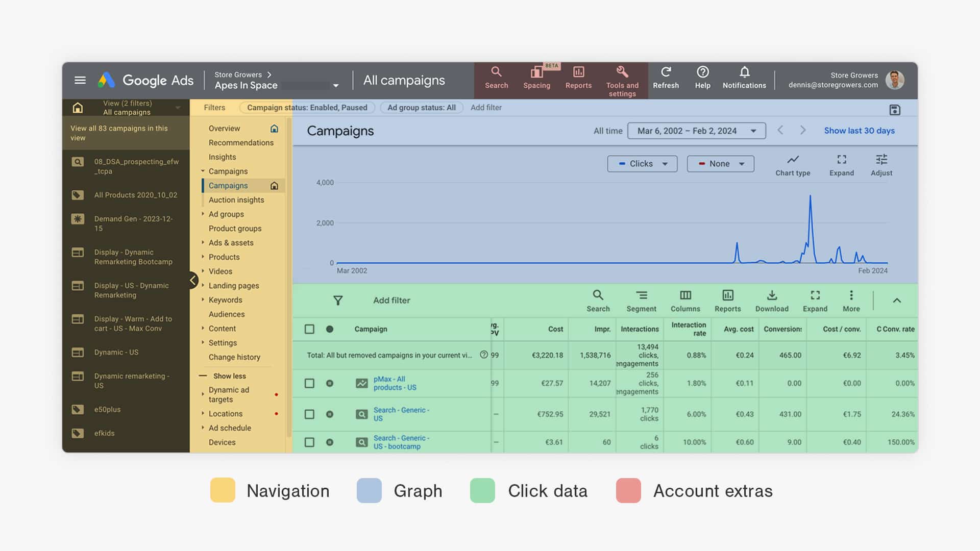980x551 pixels.
Task: Open the All campaigns view dropdown
Action: pos(178,108)
